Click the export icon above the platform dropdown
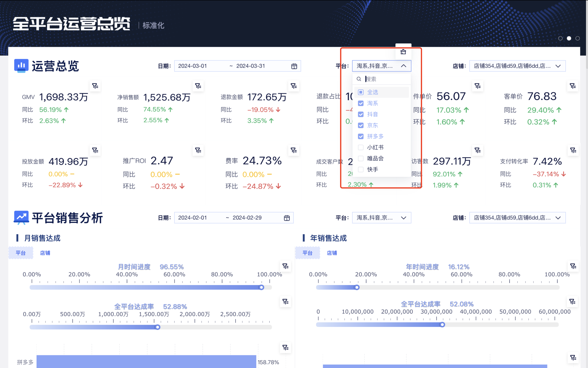 pyautogui.click(x=403, y=52)
